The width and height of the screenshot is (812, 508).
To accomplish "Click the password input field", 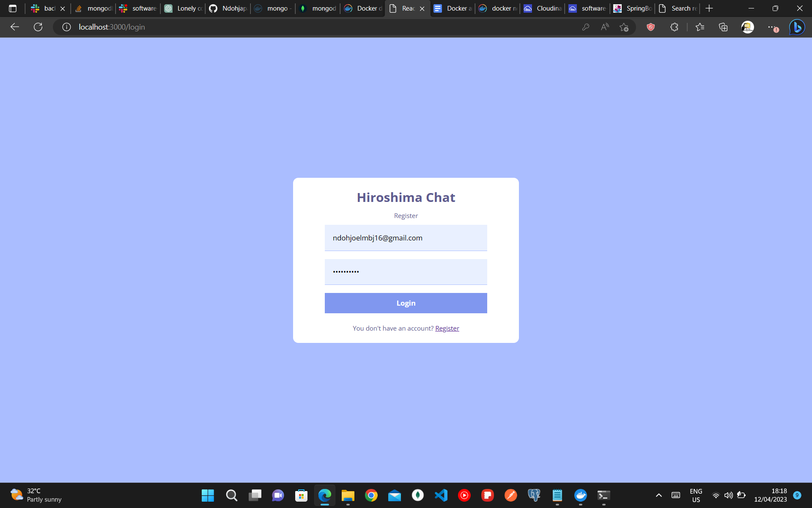I will coord(406,271).
